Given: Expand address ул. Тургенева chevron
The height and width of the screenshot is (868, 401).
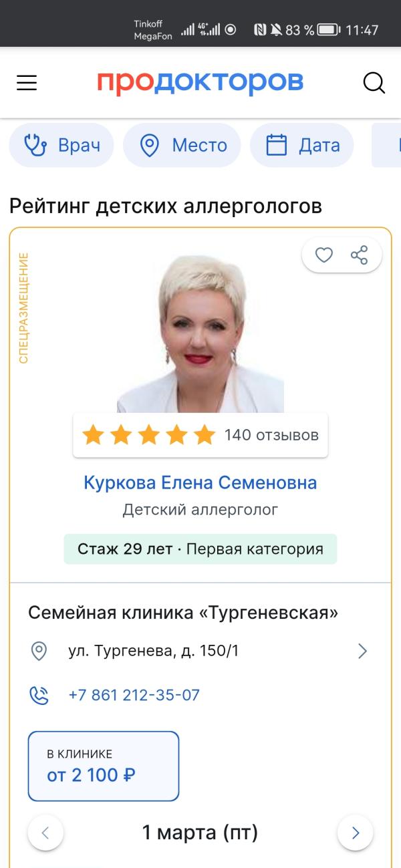Looking at the screenshot, I should coord(362,651).
